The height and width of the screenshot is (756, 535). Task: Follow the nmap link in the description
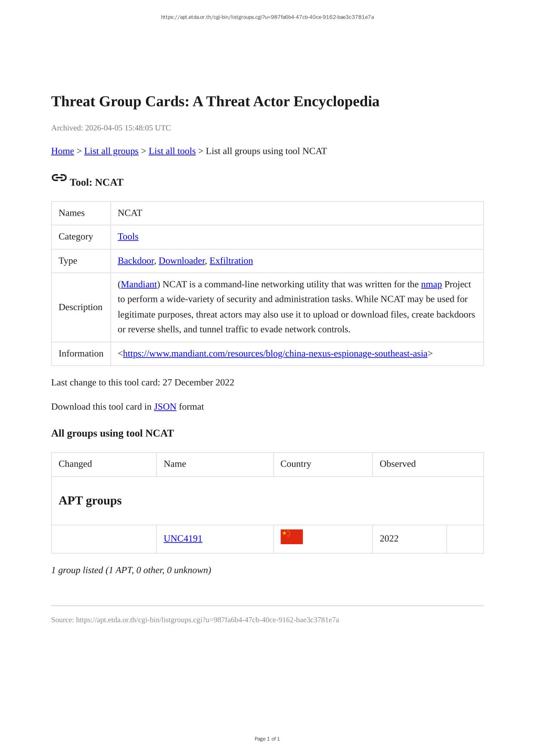click(431, 285)
